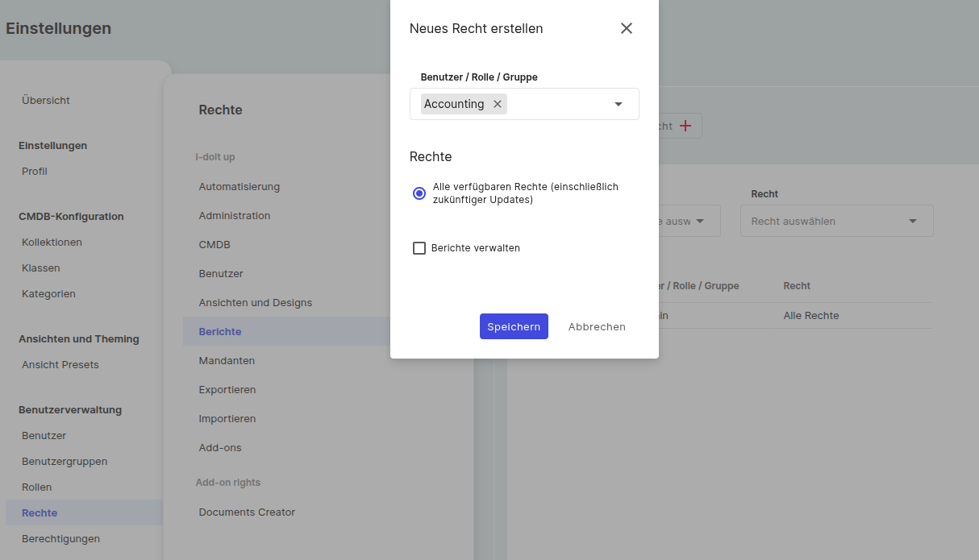Enable the Berichte verwalten checkbox
The height and width of the screenshot is (560, 979).
(x=419, y=248)
